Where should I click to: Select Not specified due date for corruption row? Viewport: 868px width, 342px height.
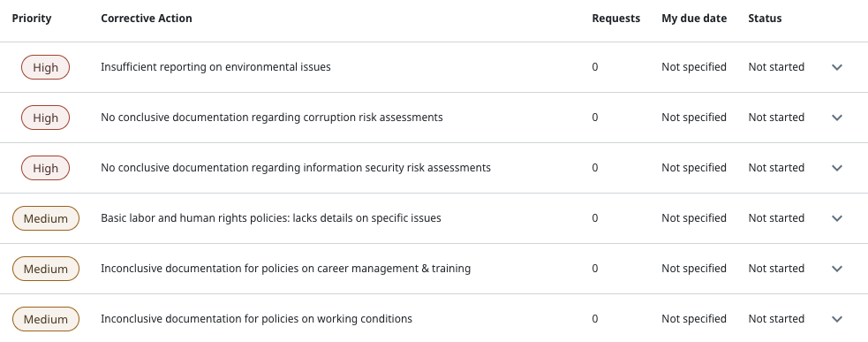point(694,118)
